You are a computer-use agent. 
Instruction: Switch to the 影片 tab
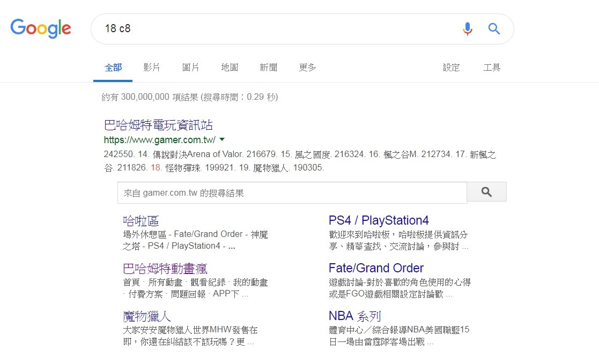(152, 68)
